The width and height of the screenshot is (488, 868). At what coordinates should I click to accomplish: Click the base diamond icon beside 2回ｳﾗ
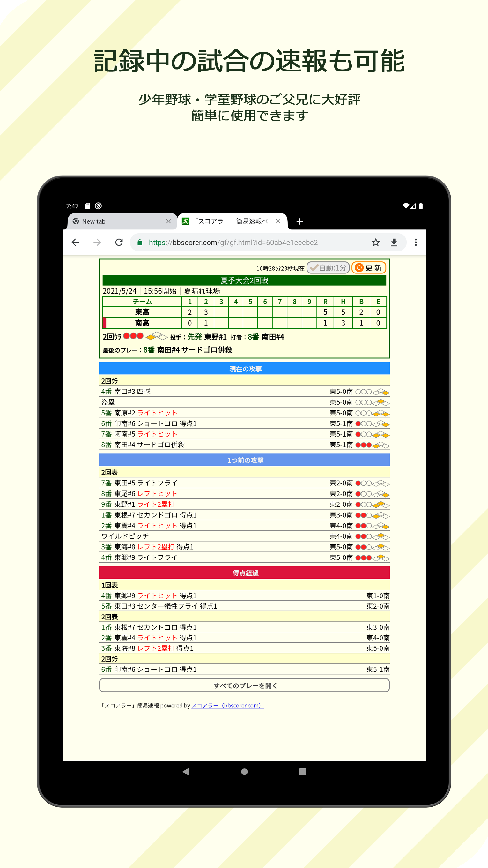(157, 336)
